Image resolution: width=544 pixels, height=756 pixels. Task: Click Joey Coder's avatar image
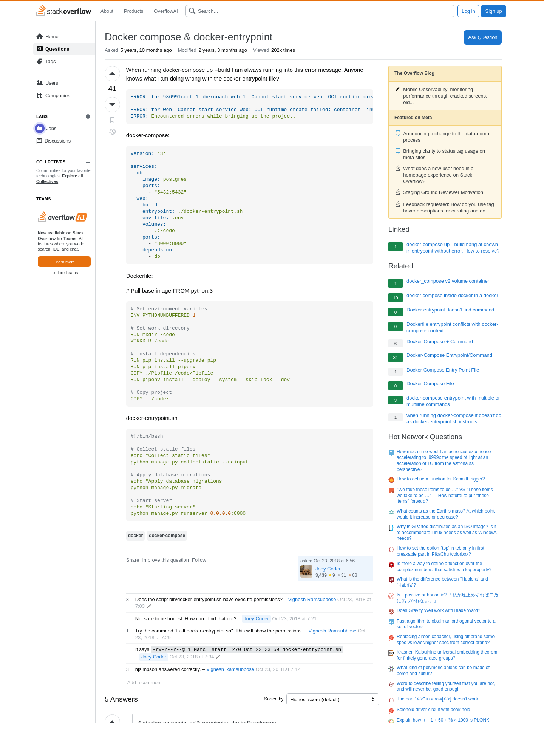tap(306, 572)
